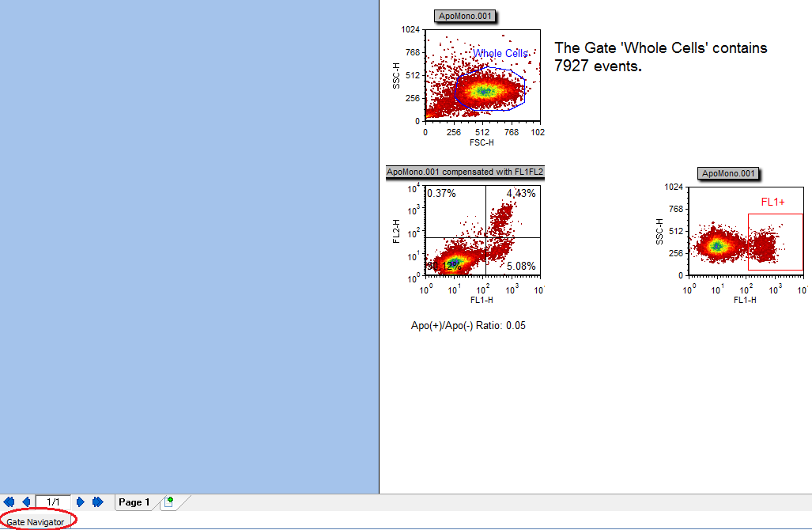
Task: Click the Whole Cells gate label
Action: pos(500,53)
